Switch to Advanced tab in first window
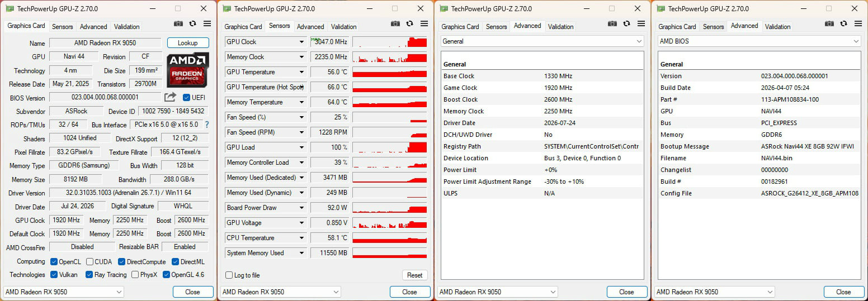Image resolution: width=868 pixels, height=301 pixels. tap(93, 27)
